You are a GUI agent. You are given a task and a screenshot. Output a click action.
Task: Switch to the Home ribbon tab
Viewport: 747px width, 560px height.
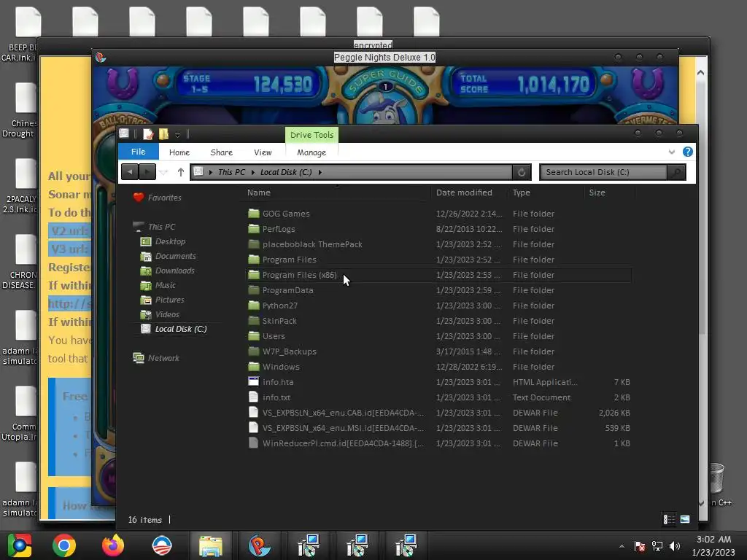coord(179,152)
